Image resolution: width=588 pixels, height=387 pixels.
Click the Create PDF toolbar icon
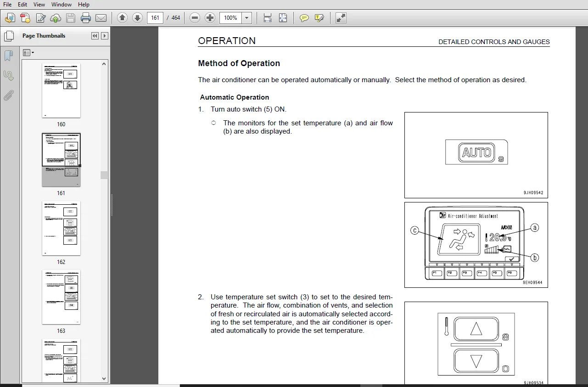point(25,18)
